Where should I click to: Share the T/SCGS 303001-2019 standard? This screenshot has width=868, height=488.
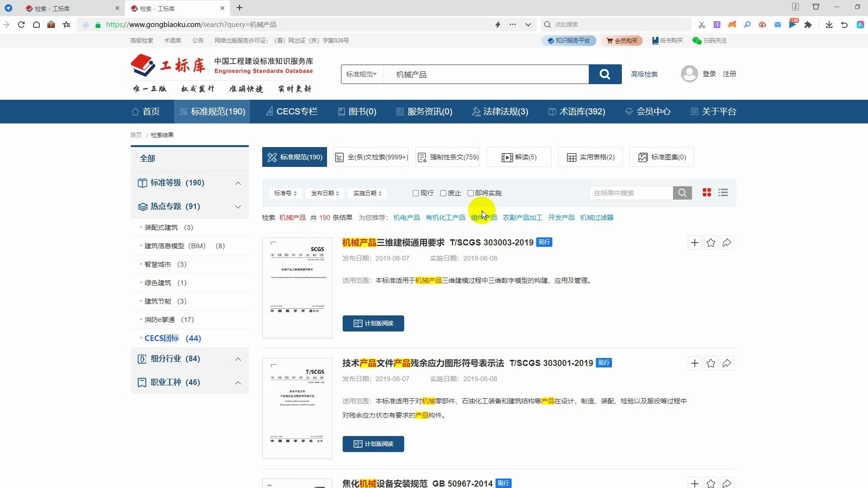click(727, 363)
